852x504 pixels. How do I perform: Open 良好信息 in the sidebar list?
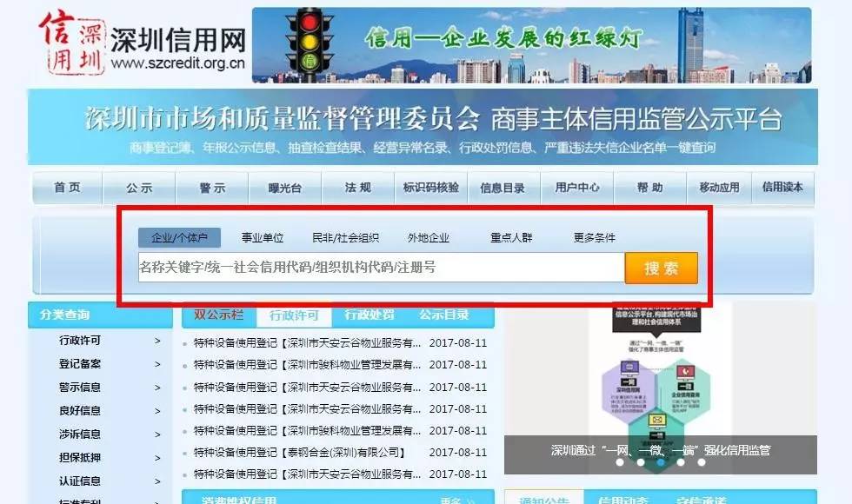coord(80,410)
